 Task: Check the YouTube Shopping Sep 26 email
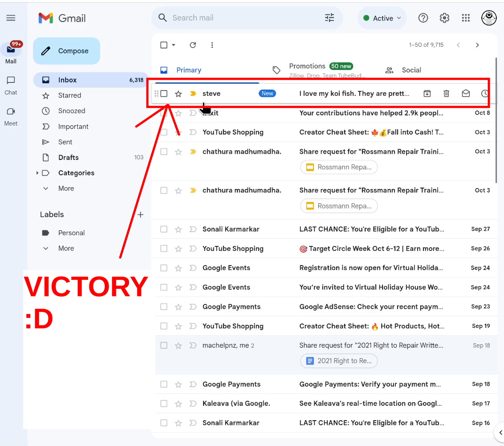pyautogui.click(x=164, y=249)
